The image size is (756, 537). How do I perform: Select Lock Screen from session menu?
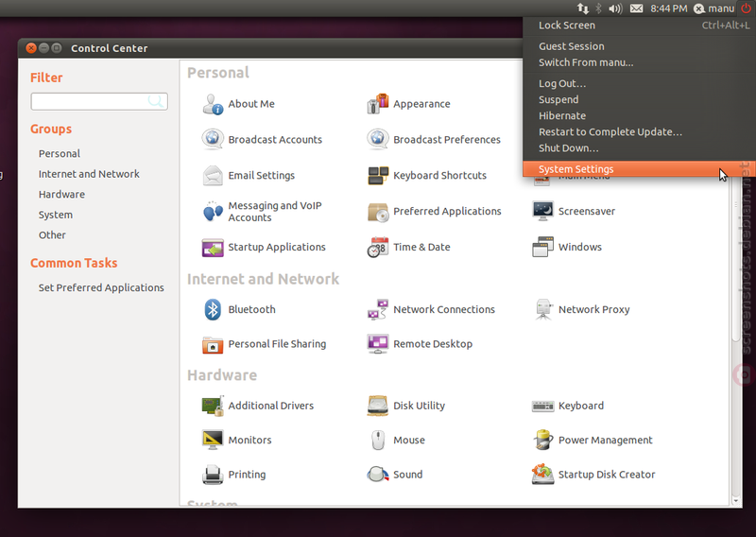(639, 26)
